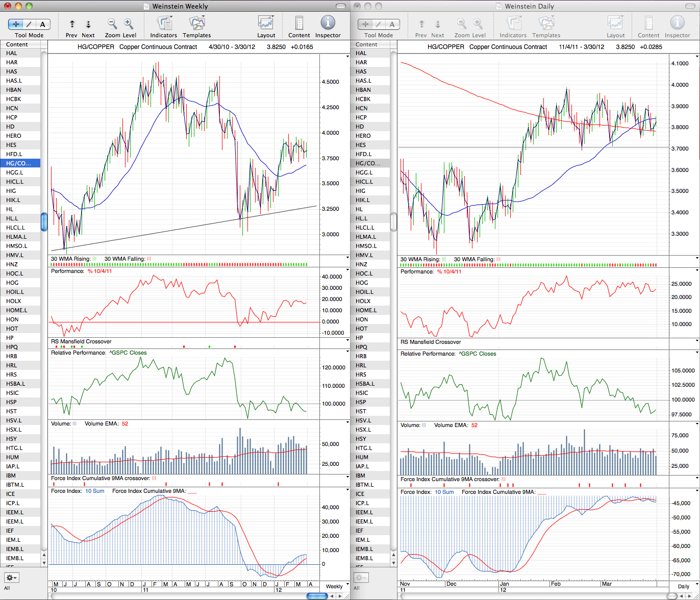Open the gear action menu below the symbol list
This screenshot has height=600, width=700.
(x=12, y=578)
